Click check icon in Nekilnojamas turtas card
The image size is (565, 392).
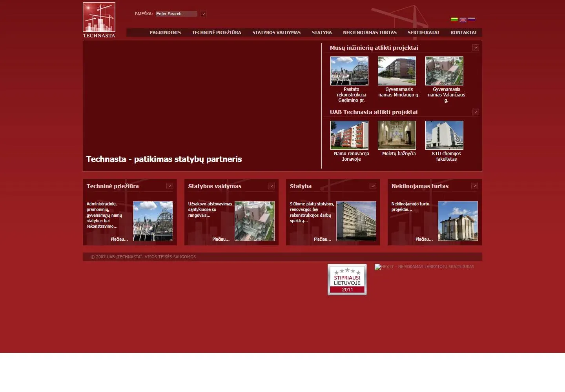point(474,186)
